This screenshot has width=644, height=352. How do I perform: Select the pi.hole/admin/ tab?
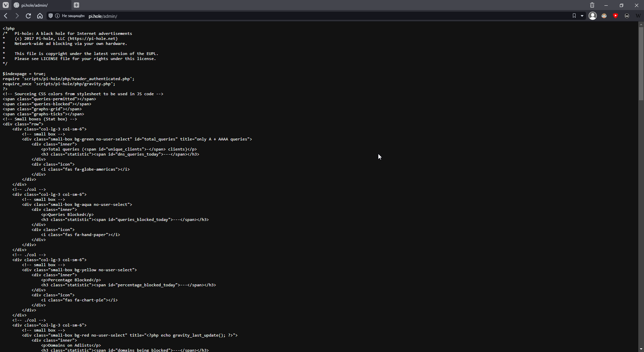click(x=41, y=5)
